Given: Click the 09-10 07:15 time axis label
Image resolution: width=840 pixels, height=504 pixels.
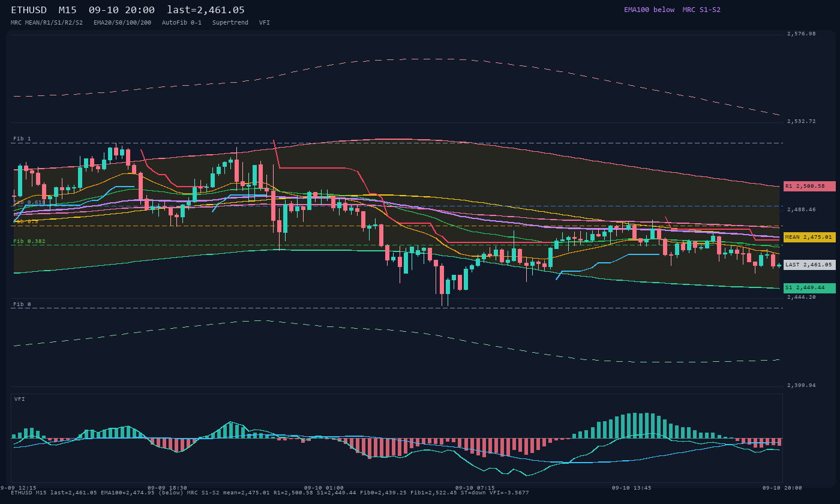Looking at the screenshot, I should click(x=475, y=488).
